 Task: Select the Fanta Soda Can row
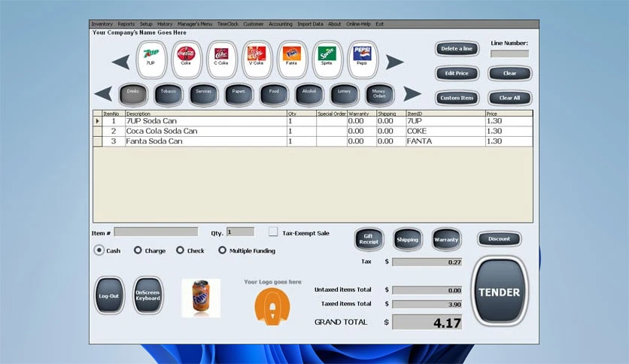(313, 141)
